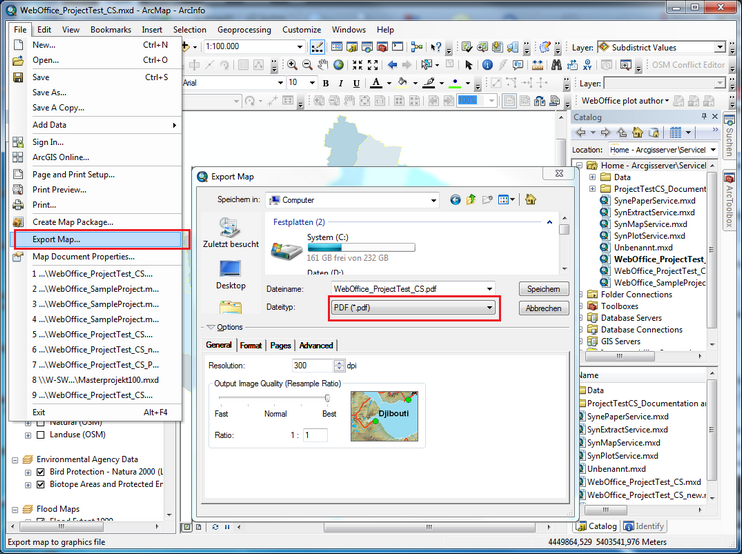Go to home folder in Export dialog

530,200
